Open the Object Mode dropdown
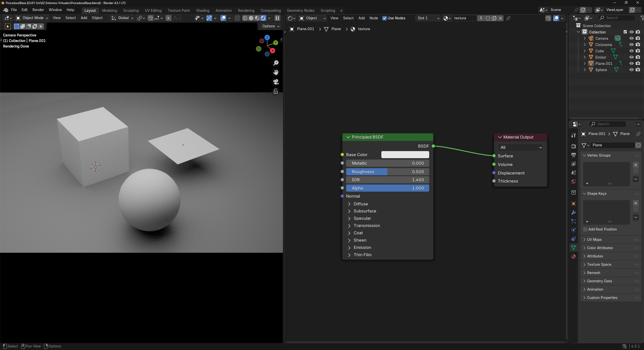Image resolution: width=644 pixels, height=350 pixels. [x=32, y=18]
